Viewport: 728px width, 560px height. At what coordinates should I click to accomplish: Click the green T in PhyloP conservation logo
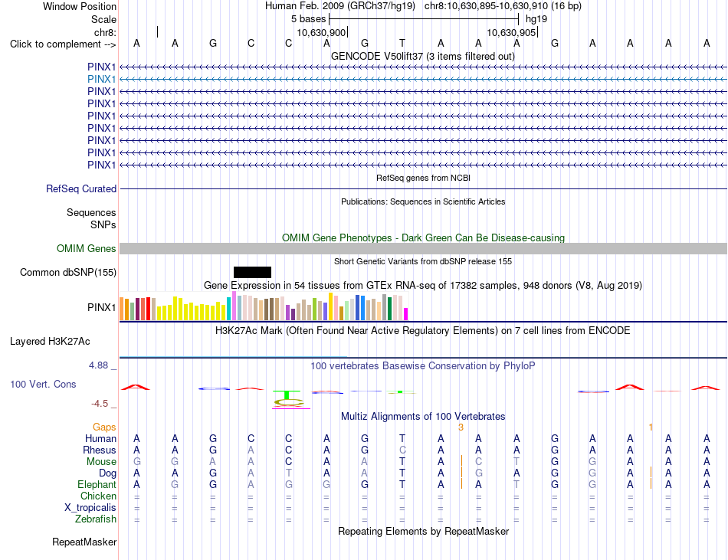(287, 395)
